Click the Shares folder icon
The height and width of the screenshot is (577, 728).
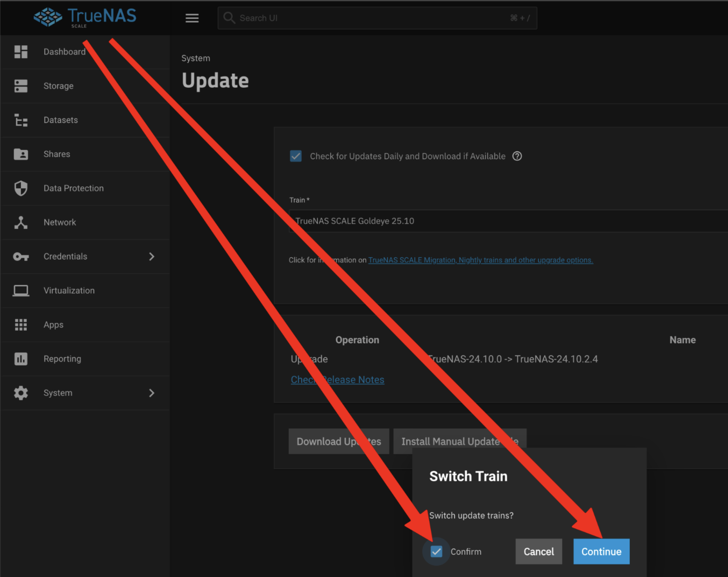[x=21, y=154]
